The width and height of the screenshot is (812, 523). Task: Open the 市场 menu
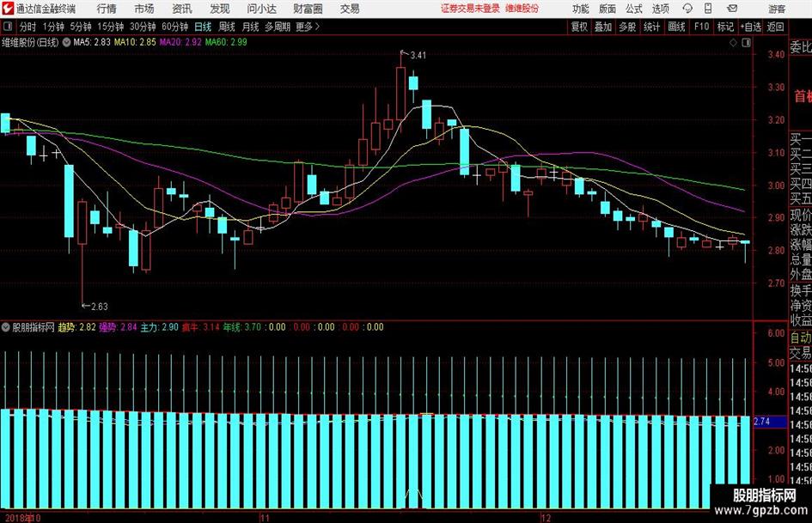point(144,9)
